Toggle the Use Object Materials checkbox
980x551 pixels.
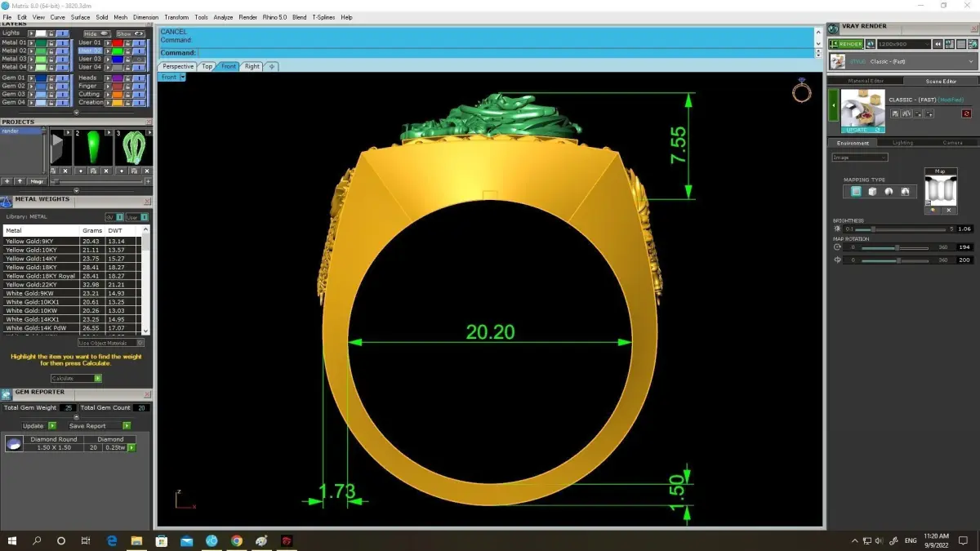pos(140,343)
